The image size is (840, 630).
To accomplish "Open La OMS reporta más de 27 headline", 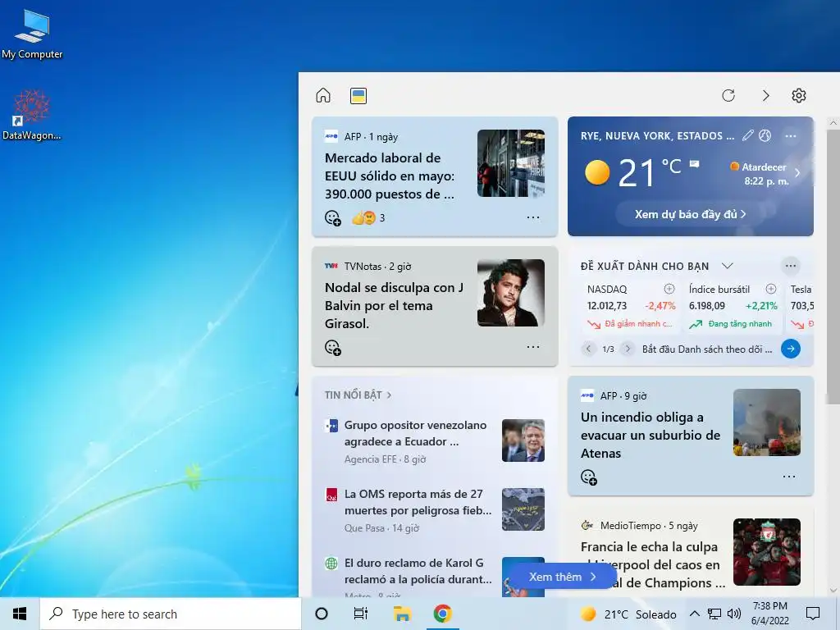I will (x=418, y=502).
